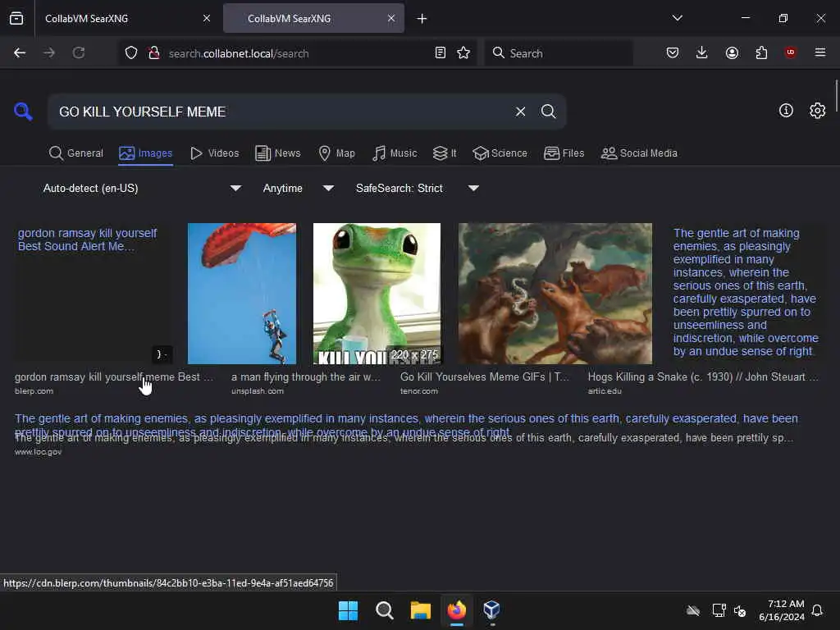Go back with the browser back arrow
This screenshot has width=840, height=630.
click(20, 52)
